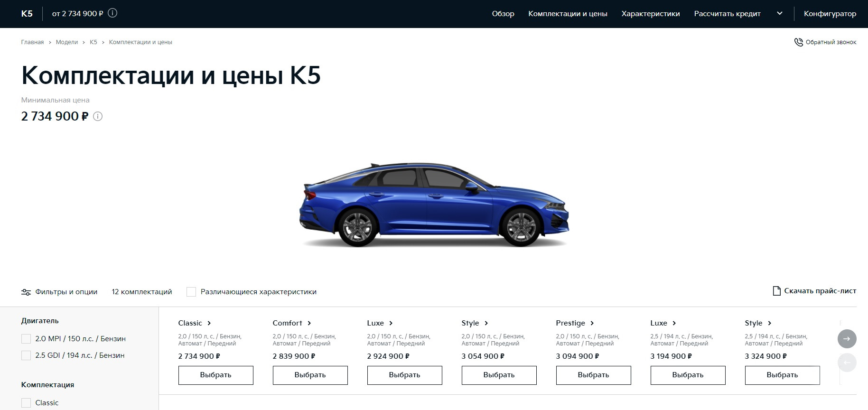Click the left arrow carousel button
This screenshot has height=410, width=868.
(x=847, y=363)
